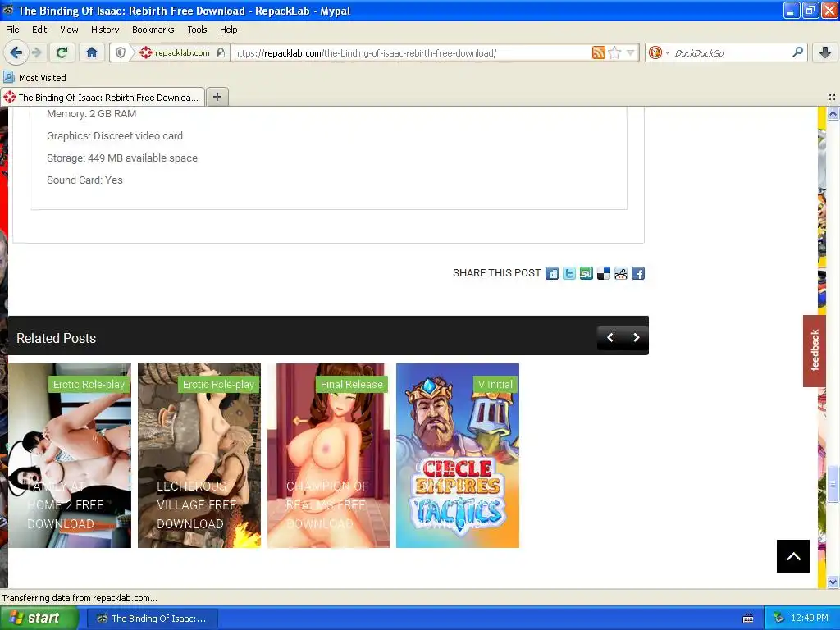The width and height of the screenshot is (840, 630).
Task: Click the search magnifier icon
Action: (x=797, y=52)
